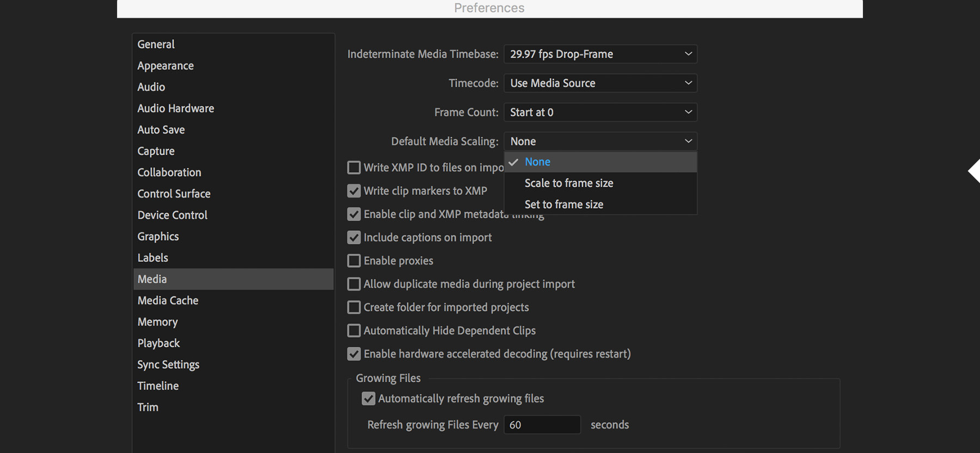The image size is (980, 453).
Task: Select Set to frame size option
Action: pyautogui.click(x=564, y=205)
